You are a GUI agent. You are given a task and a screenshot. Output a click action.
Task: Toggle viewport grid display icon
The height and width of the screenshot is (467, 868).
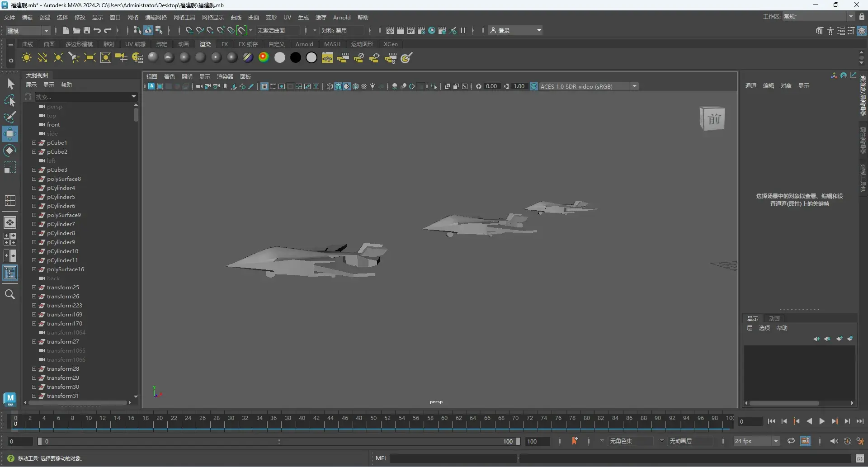coord(264,86)
